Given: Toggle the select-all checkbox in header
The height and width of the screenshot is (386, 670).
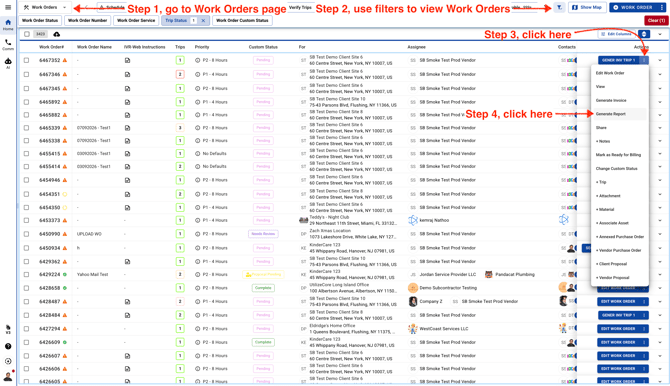Looking at the screenshot, I should pos(27,34).
